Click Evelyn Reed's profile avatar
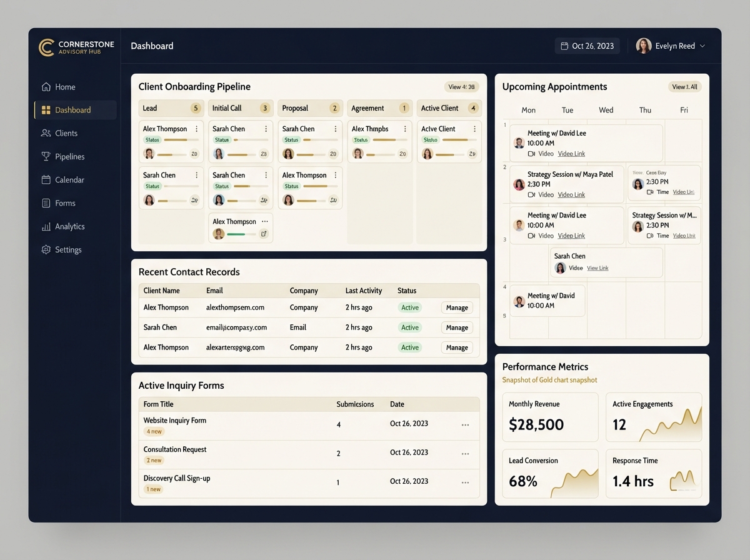750x560 pixels. coord(644,46)
